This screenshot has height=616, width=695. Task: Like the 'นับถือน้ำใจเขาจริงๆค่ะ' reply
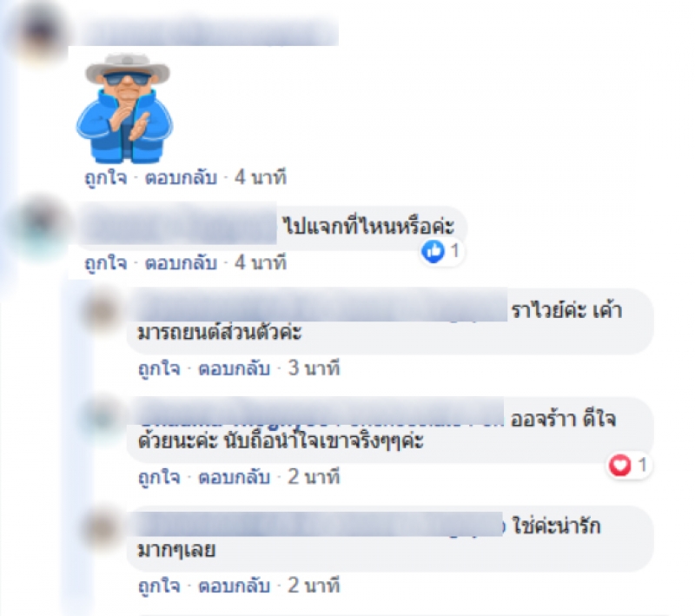[x=159, y=477]
